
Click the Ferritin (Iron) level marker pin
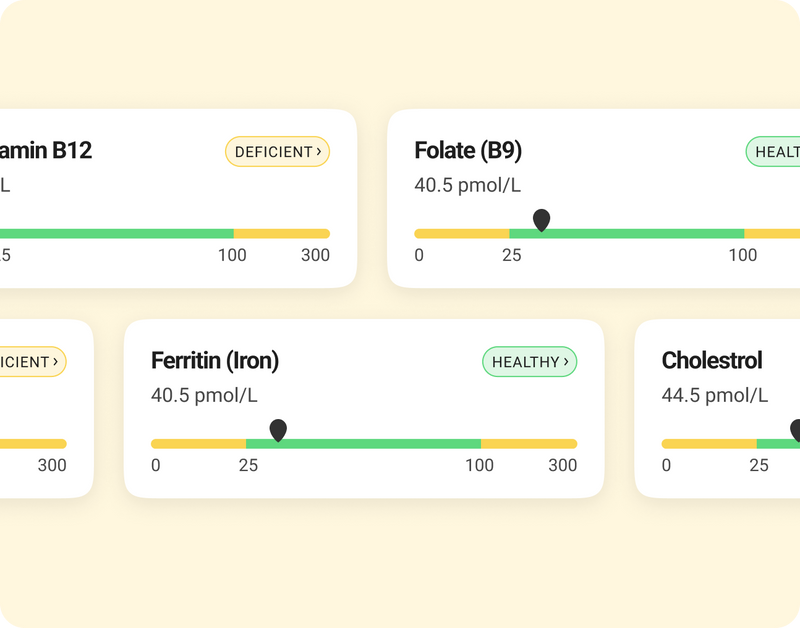coord(278,430)
